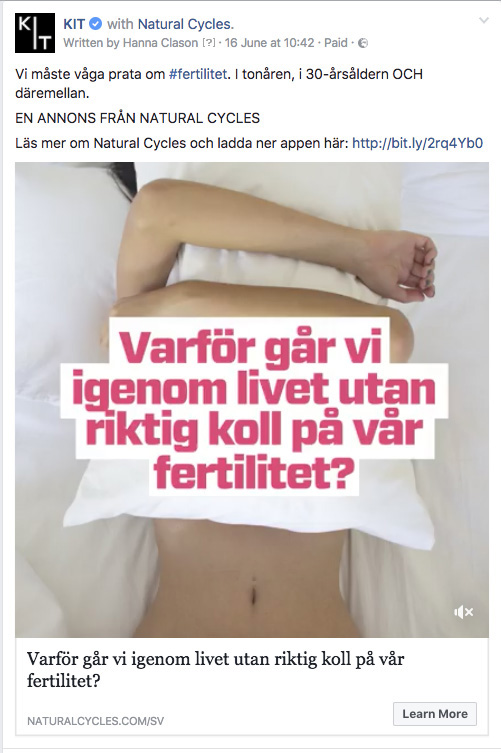Click the globe public audience icon
The image size is (501, 753).
point(364,43)
